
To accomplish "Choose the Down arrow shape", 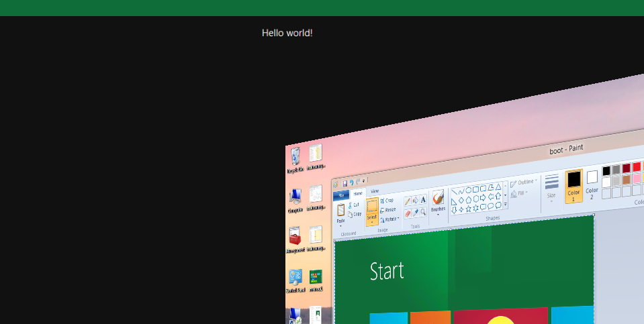I will click(x=454, y=211).
